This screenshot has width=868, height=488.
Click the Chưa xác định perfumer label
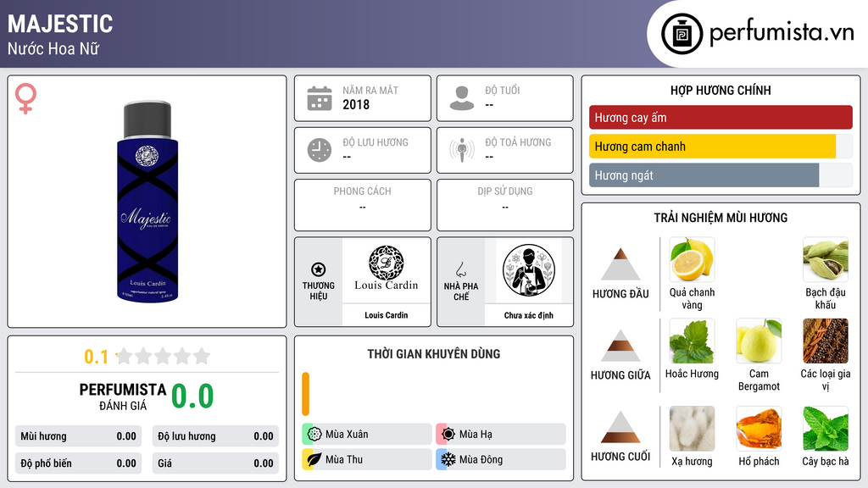[x=528, y=315]
